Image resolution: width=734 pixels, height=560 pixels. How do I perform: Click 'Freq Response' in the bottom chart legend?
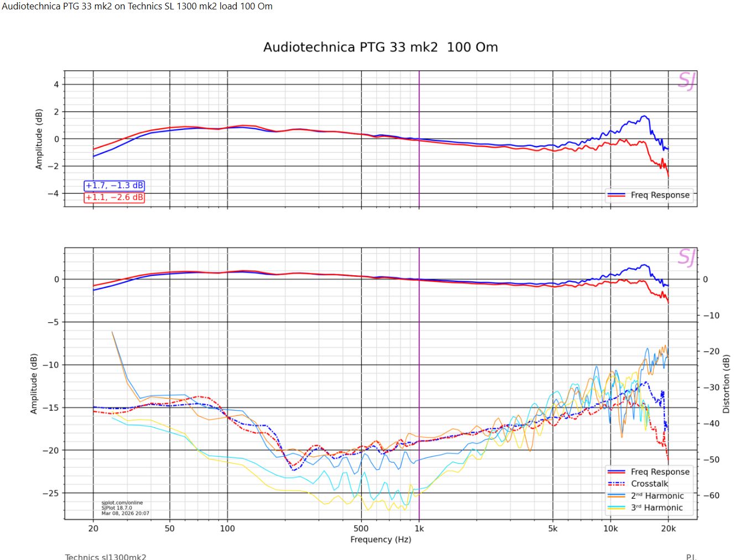point(660,472)
